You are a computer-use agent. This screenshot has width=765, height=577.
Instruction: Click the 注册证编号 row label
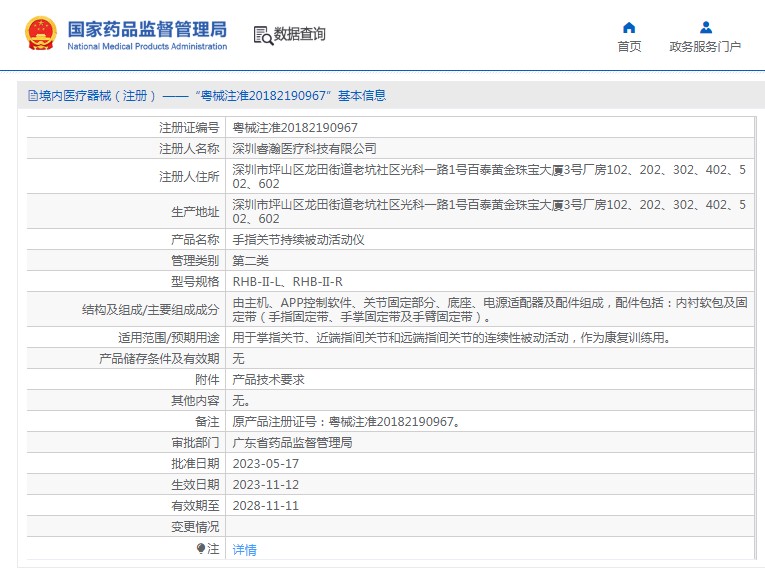[x=189, y=128]
